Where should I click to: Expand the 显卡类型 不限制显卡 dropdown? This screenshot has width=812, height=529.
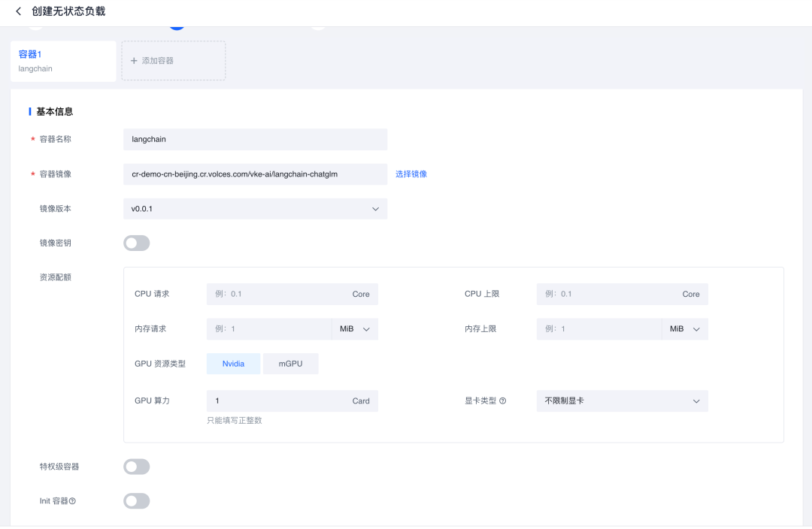(x=622, y=401)
